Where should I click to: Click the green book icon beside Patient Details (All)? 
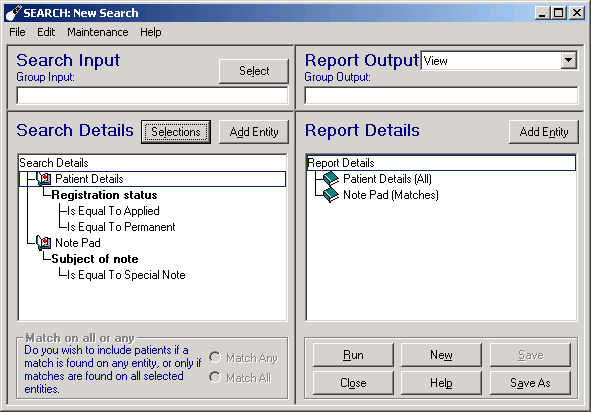coord(331,179)
